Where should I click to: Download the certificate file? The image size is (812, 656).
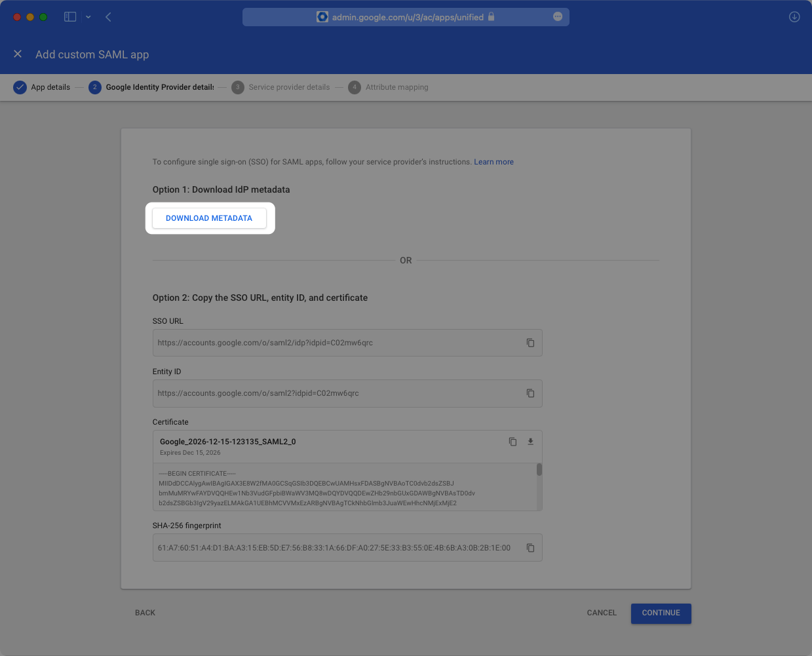[x=530, y=442]
